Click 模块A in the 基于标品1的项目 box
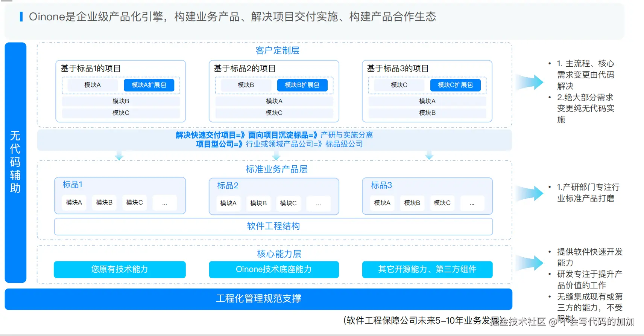The height and width of the screenshot is (336, 644). [93, 85]
